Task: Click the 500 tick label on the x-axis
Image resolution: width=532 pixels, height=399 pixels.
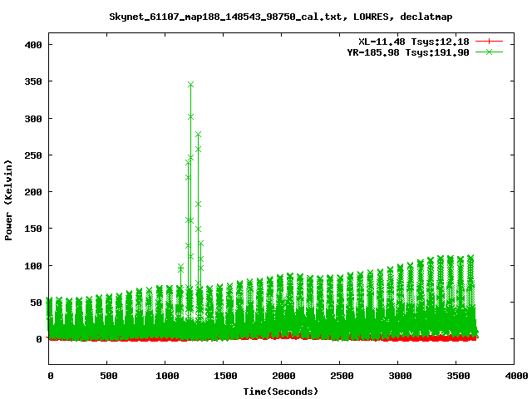Action: click(x=107, y=377)
